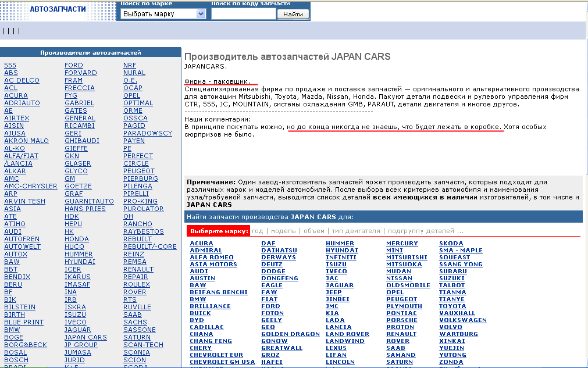Select AKRON MALO in manufacturers list
The width and height of the screenshot is (588, 368).
26,141
